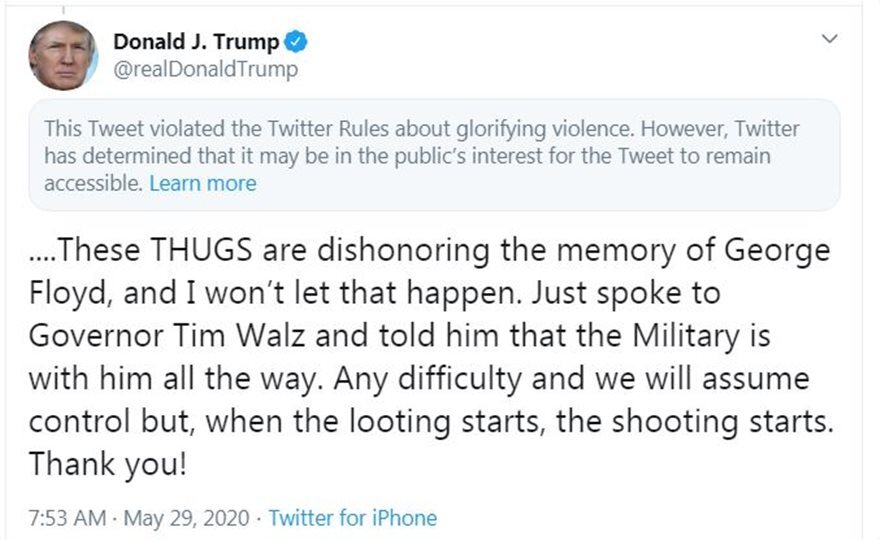Click the @realDonaldTrump handle

tap(205, 70)
